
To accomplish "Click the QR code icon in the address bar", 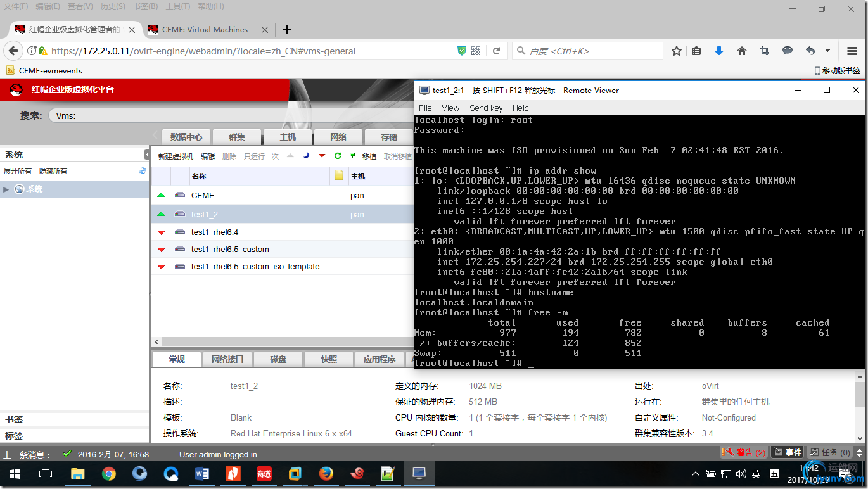I will [x=476, y=51].
